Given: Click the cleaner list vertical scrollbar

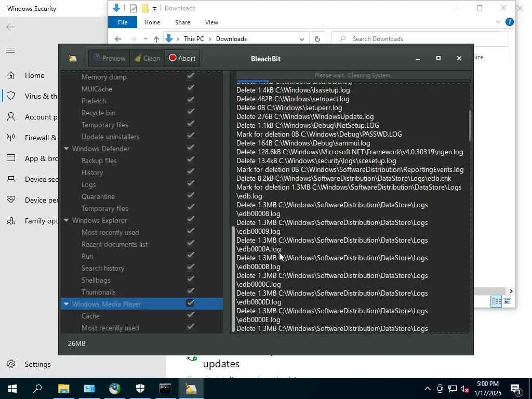Looking at the screenshot, I should pyautogui.click(x=233, y=278).
